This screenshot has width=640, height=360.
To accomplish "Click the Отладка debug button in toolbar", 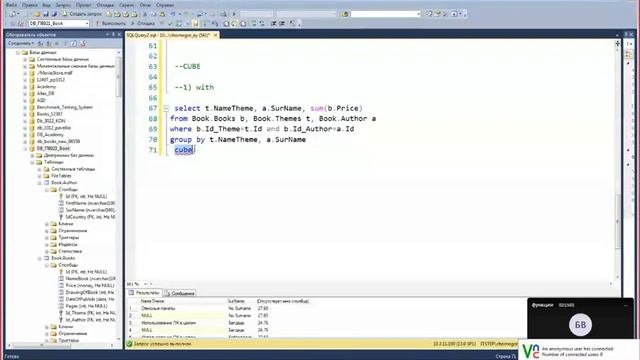I will [143, 24].
